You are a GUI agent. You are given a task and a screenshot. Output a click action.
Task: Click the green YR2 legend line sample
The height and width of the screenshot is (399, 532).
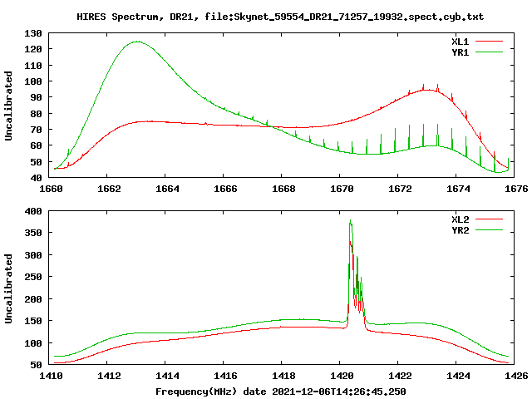(489, 230)
